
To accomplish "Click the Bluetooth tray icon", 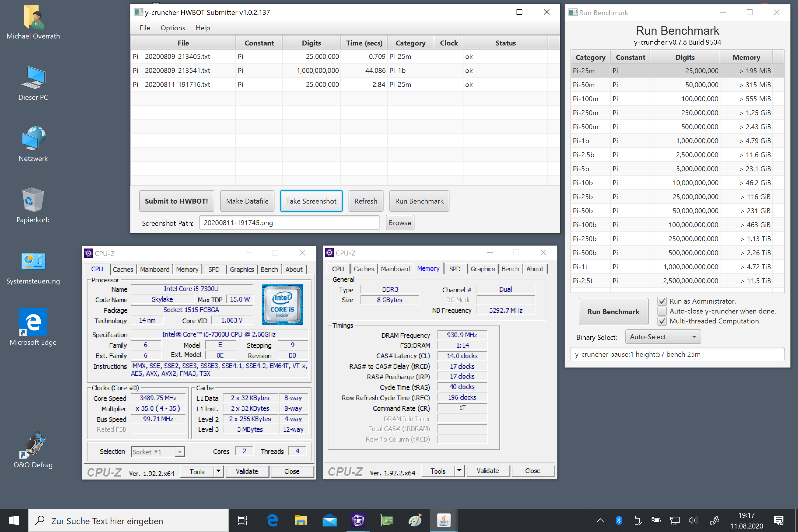I will 619,520.
